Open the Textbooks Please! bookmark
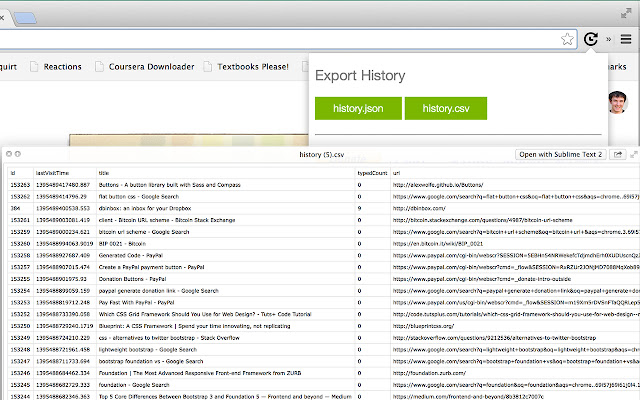The height and width of the screenshot is (400, 640). coord(246,67)
